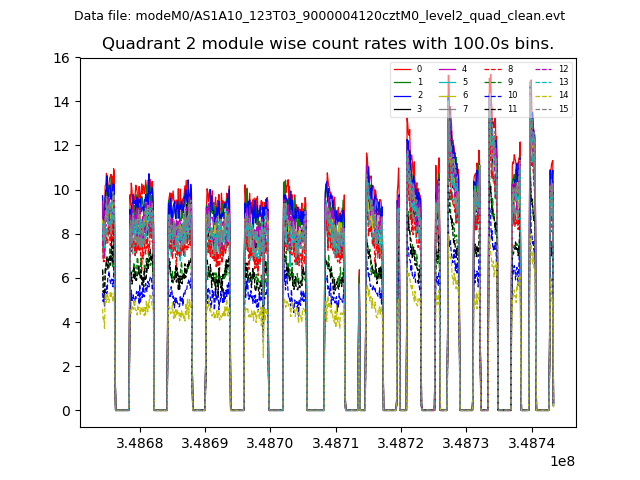640x480 pixels.
Task: Click x-axis tick label 3.4874
Action: (x=531, y=443)
